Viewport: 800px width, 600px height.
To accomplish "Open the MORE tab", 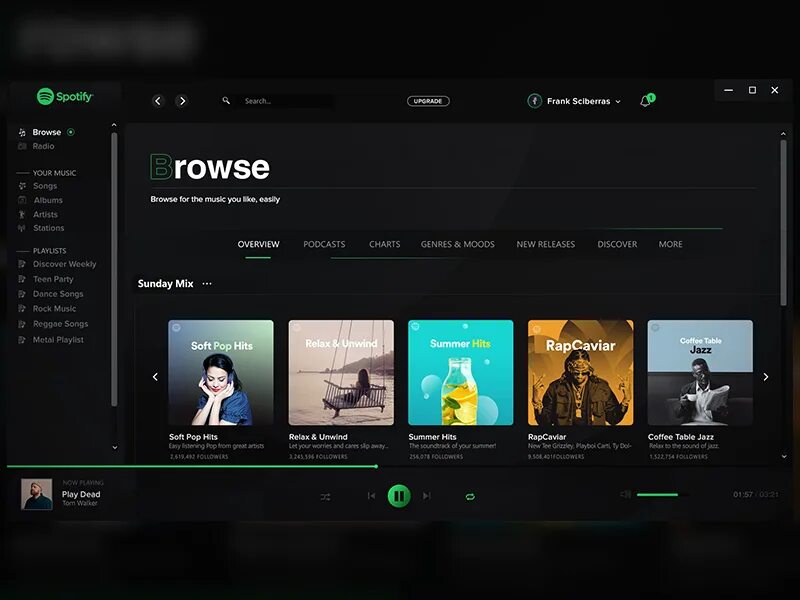I will pos(670,244).
